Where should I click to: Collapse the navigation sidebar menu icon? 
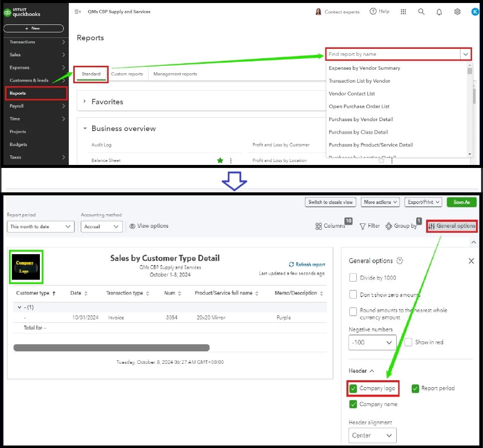77,11
